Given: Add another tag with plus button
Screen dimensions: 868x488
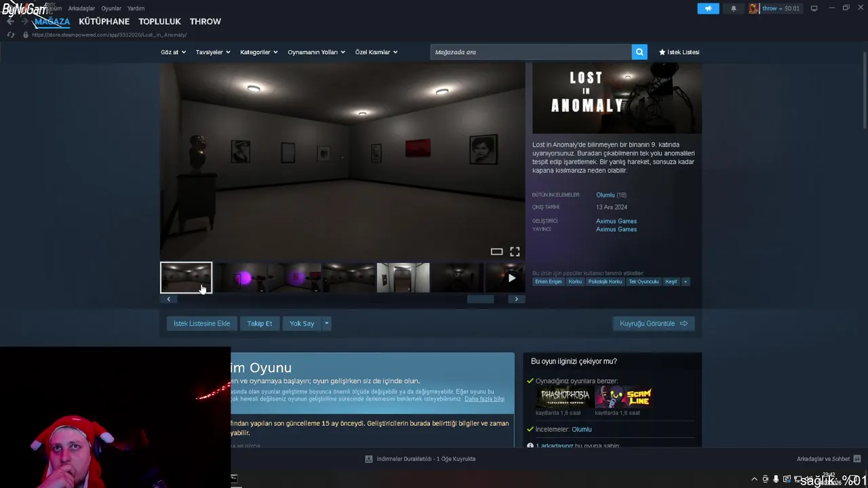Looking at the screenshot, I should coord(685,281).
